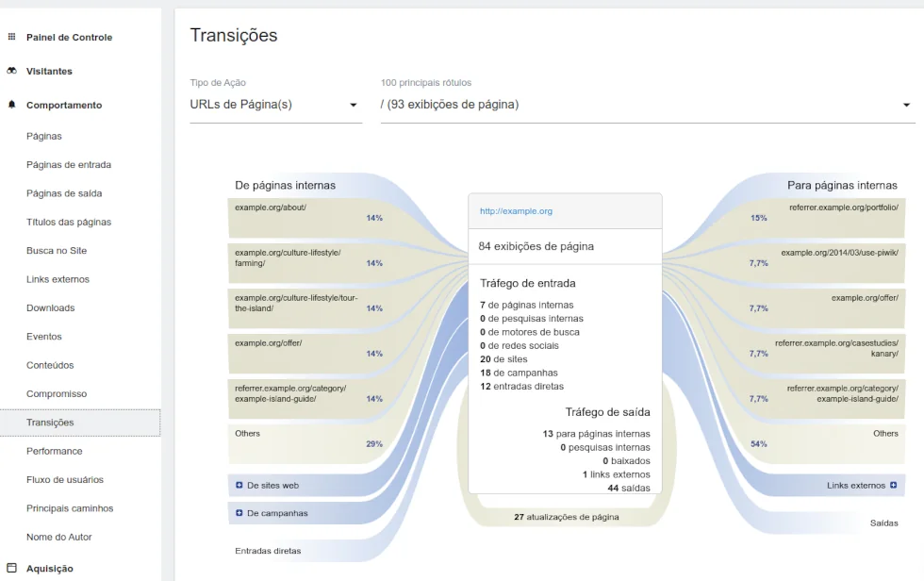Click the Visitantes binoculars icon

[11, 72]
